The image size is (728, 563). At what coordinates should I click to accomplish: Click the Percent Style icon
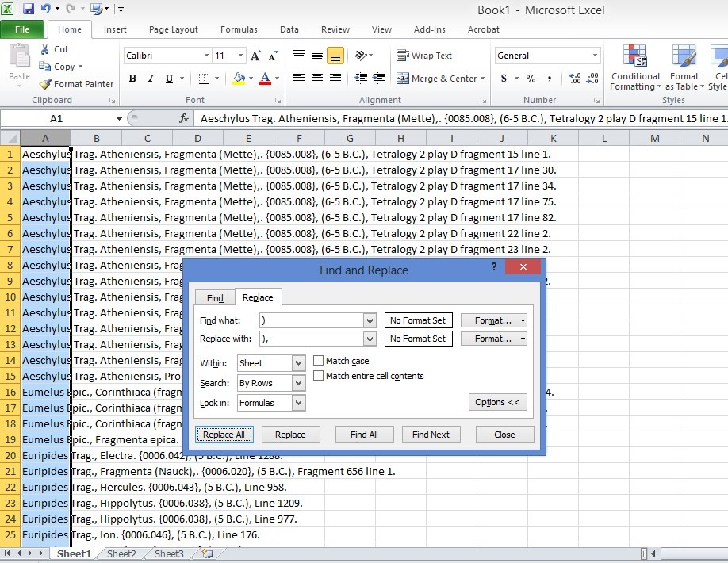[x=531, y=79]
